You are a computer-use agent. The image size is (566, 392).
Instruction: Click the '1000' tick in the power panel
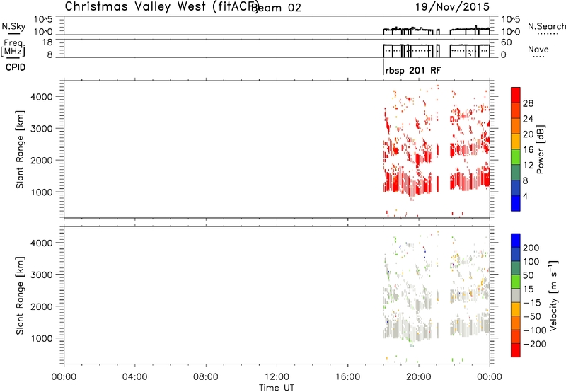click(x=41, y=192)
